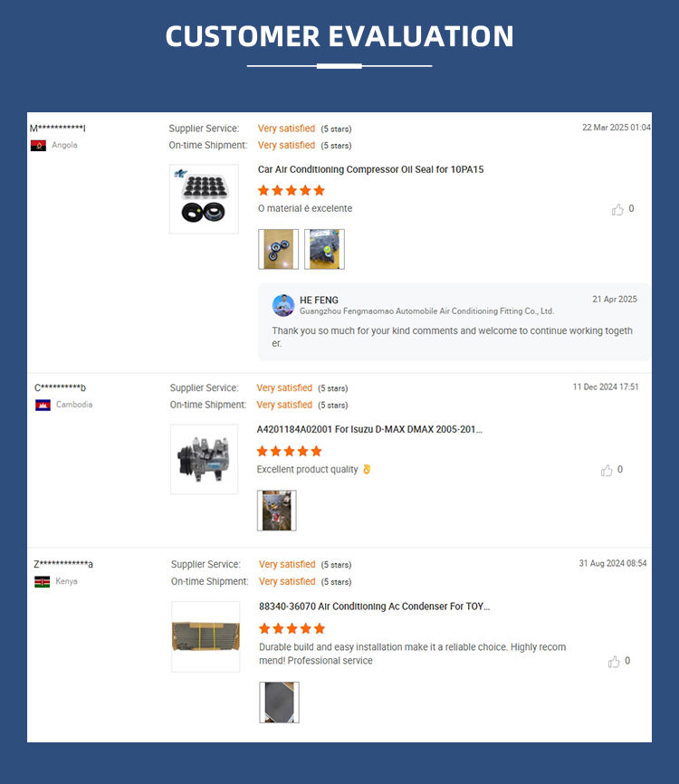Click five-star rating of the Isuzu D-MAX review
The height and width of the screenshot is (784, 679).
[x=289, y=452]
